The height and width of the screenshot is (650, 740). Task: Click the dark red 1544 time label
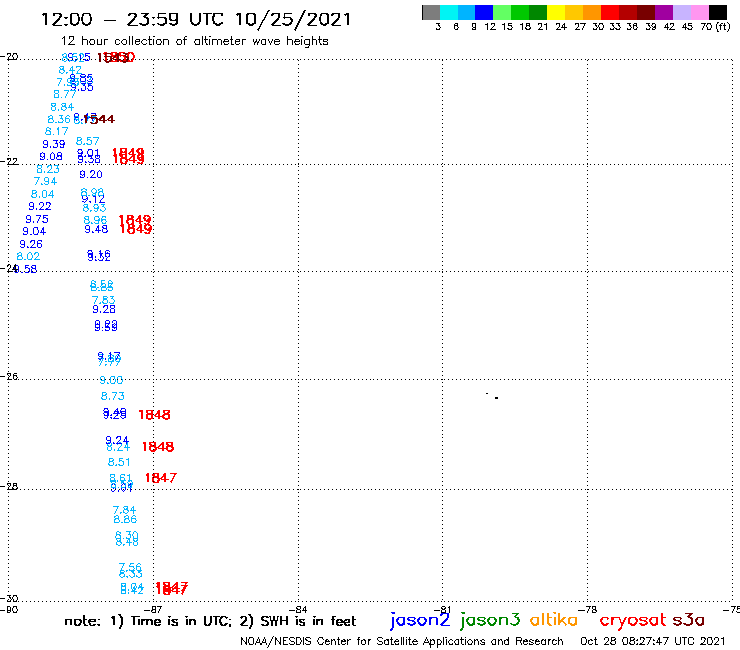(x=99, y=119)
